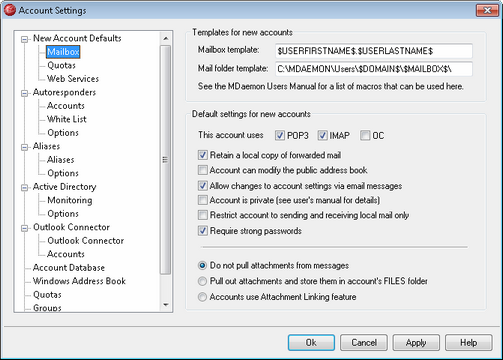Select Web Services in the tree
Screen dimensions: 503x360
coord(73,79)
